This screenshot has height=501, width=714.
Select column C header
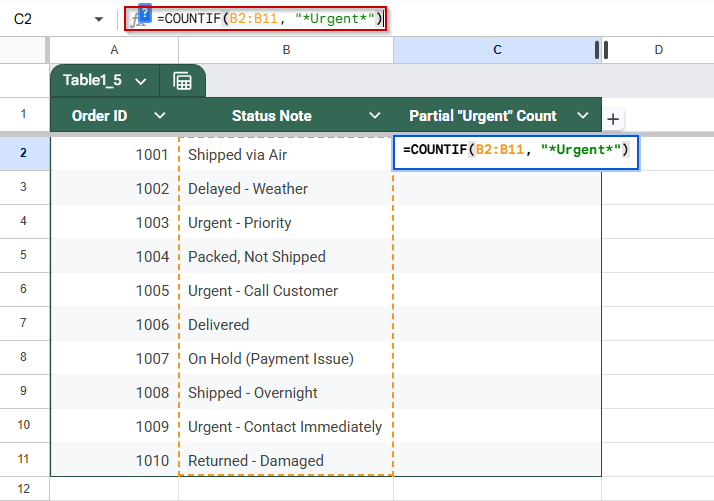(x=497, y=50)
